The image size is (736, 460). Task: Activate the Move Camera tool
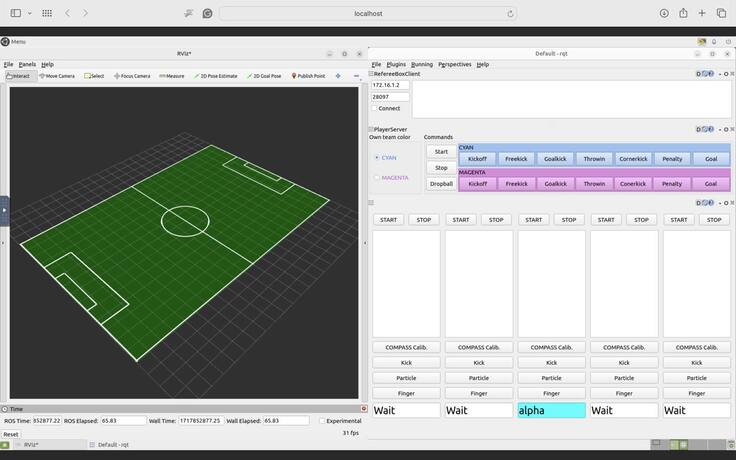[x=57, y=76]
